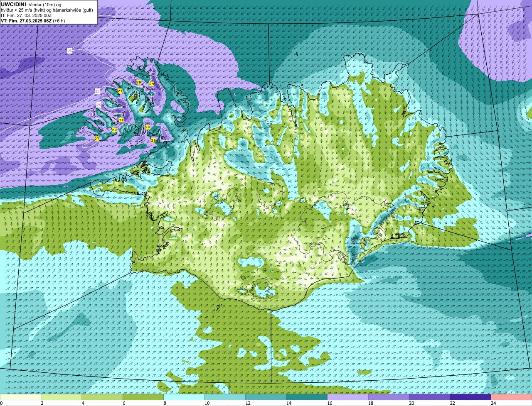Click the 12–14 m/s teal legend swatch

pos(266,397)
